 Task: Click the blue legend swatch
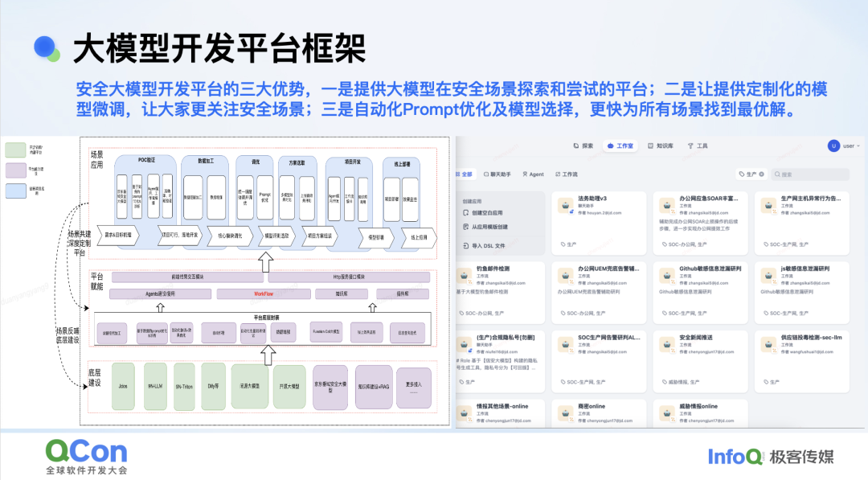click(15, 191)
